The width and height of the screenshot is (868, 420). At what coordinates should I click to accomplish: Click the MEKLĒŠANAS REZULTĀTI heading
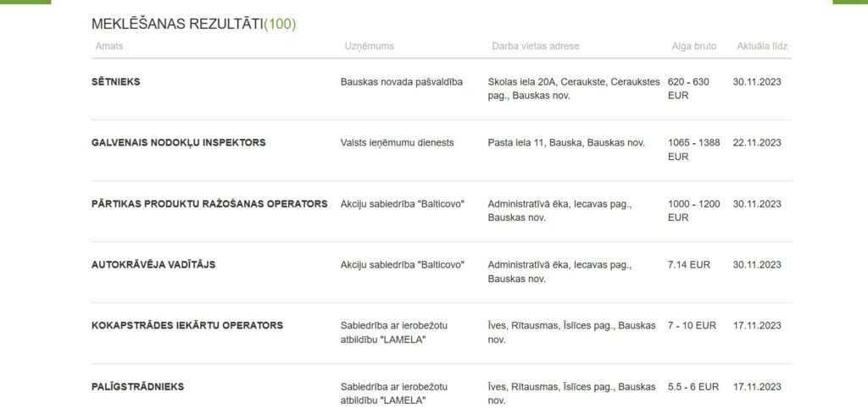tap(177, 24)
